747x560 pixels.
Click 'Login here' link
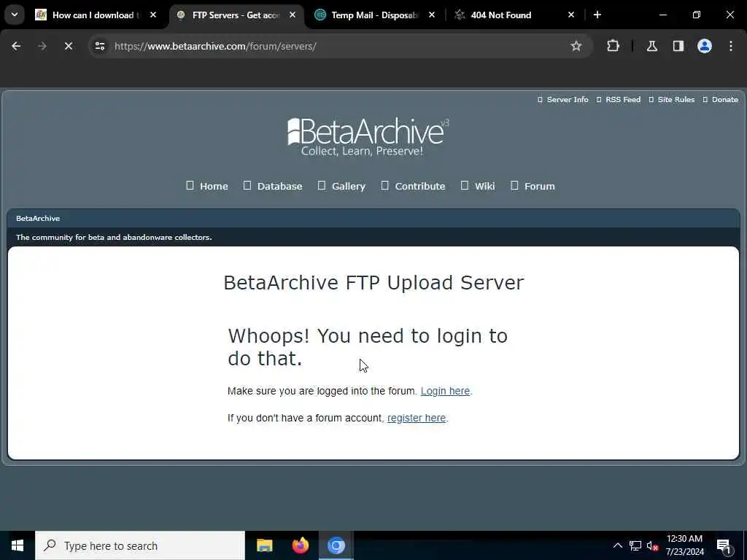445,391
